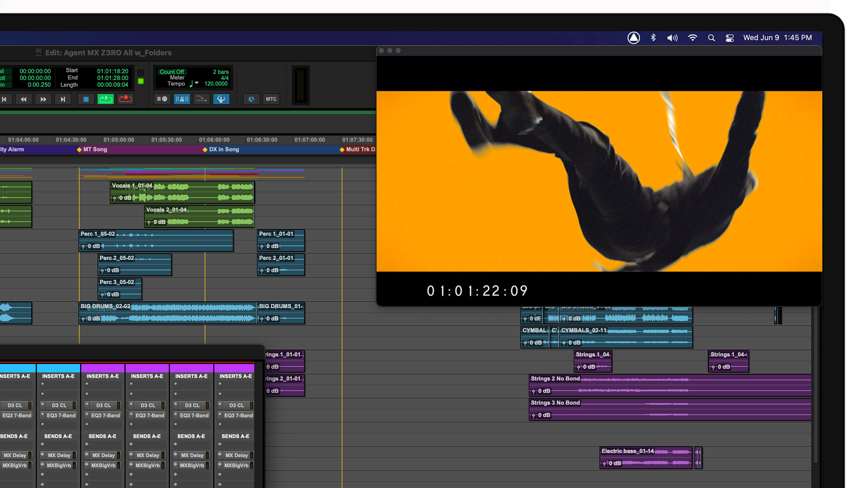Toggle MIDI Merge mode in the transport

click(x=201, y=99)
